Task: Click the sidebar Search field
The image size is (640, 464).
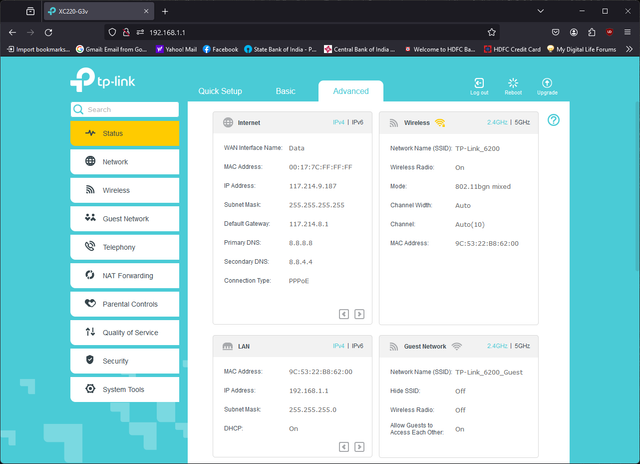Action: click(x=130, y=109)
